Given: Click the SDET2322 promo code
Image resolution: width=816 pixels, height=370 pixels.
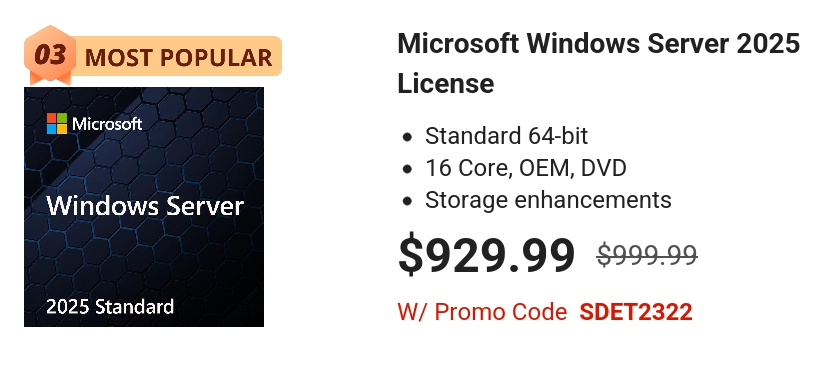Looking at the screenshot, I should [636, 312].
